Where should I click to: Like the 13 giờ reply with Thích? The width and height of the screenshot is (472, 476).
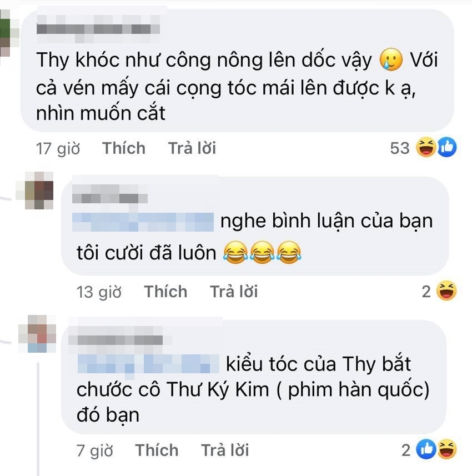coord(165,292)
